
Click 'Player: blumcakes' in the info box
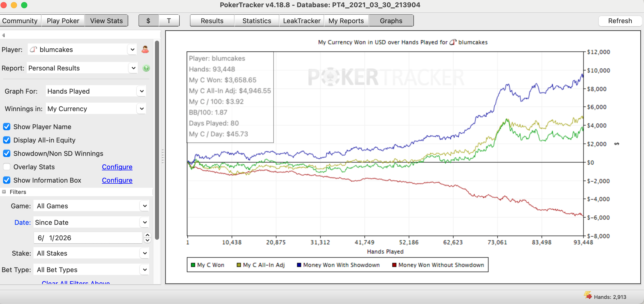coord(217,58)
